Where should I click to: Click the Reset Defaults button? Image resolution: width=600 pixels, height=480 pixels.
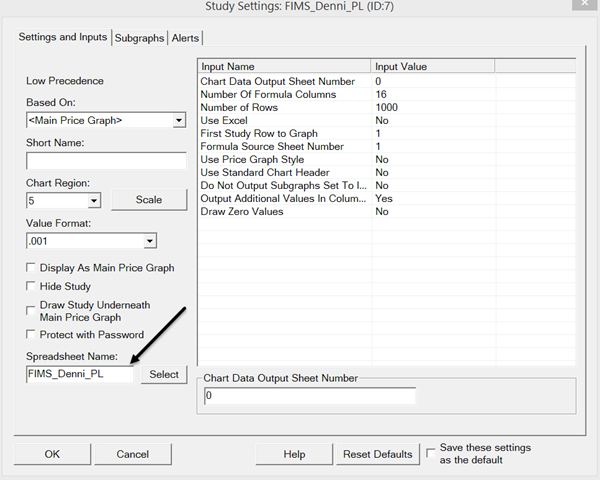[x=377, y=454]
